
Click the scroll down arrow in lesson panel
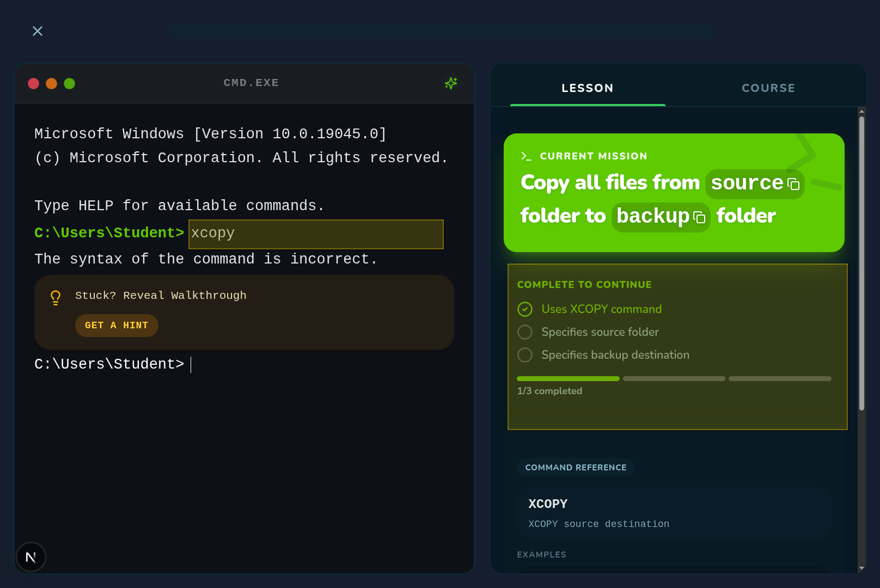[861, 568]
